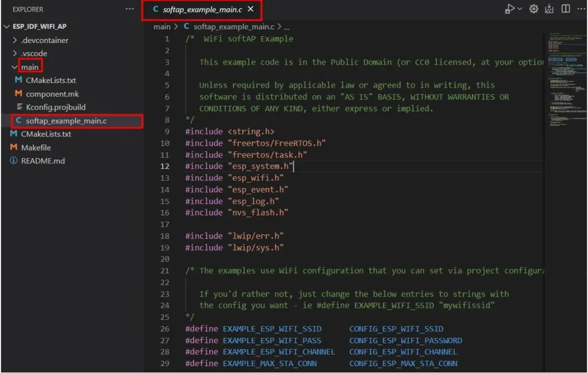This screenshot has height=373, width=588.
Task: Open CMakeLists.txt inside the main folder
Action: (x=51, y=80)
